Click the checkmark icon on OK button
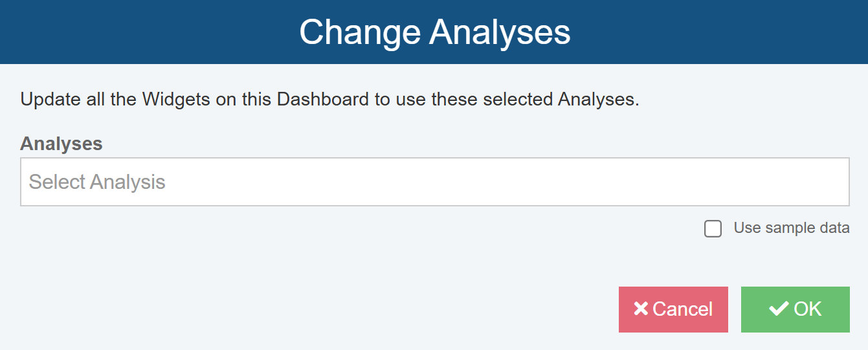 pyautogui.click(x=779, y=309)
